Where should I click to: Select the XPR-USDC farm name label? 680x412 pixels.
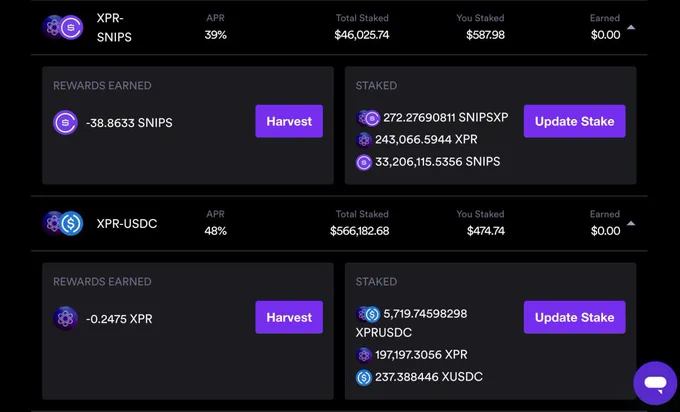point(127,223)
